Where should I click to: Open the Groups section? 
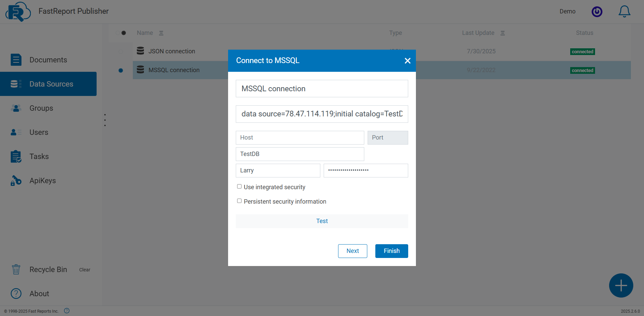tap(48, 108)
